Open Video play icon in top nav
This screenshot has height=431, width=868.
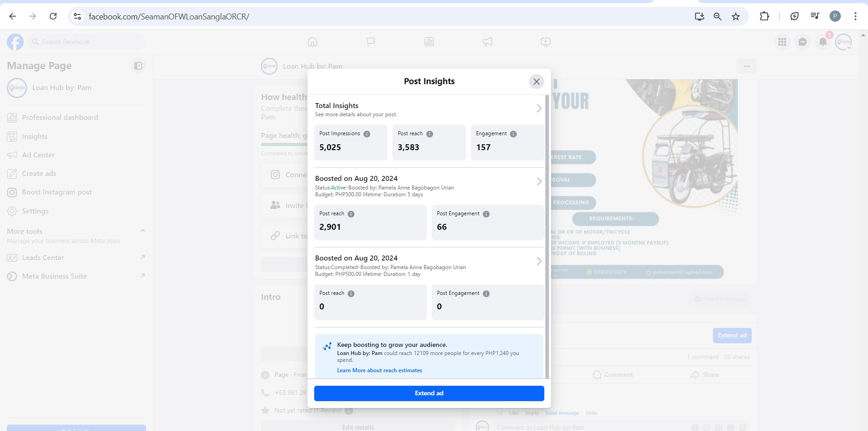coord(546,42)
